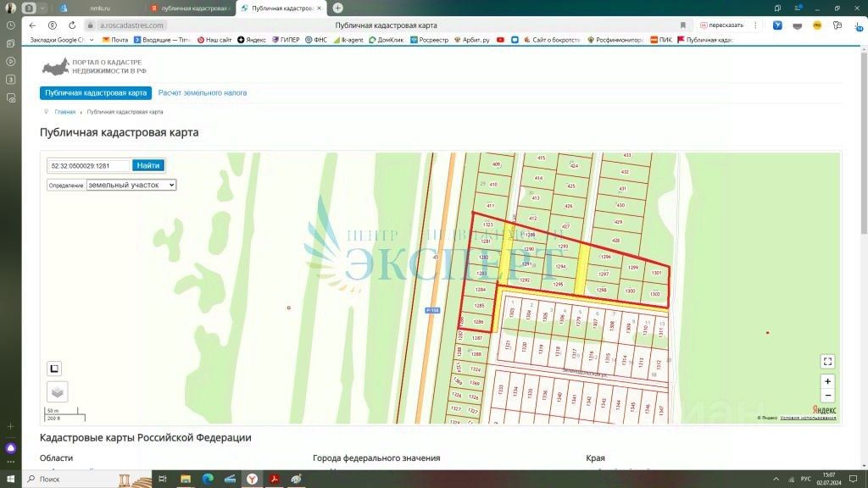Viewport: 868px width, 488px height.
Task: Open Почта bookmark
Action: click(115, 40)
